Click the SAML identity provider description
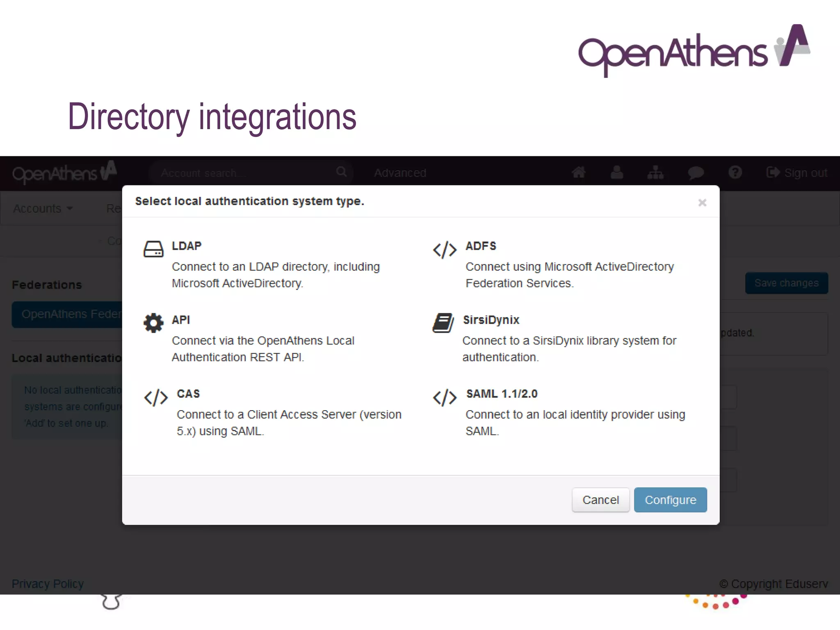840x630 pixels. (x=575, y=423)
